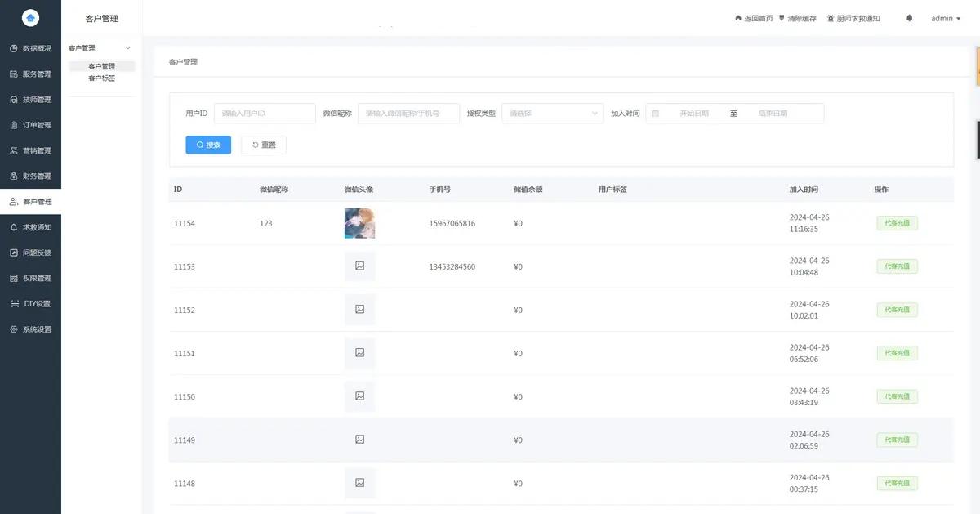The image size is (980, 514).
Task: Open 问题反馈 in the sidebar
Action: pos(30,253)
